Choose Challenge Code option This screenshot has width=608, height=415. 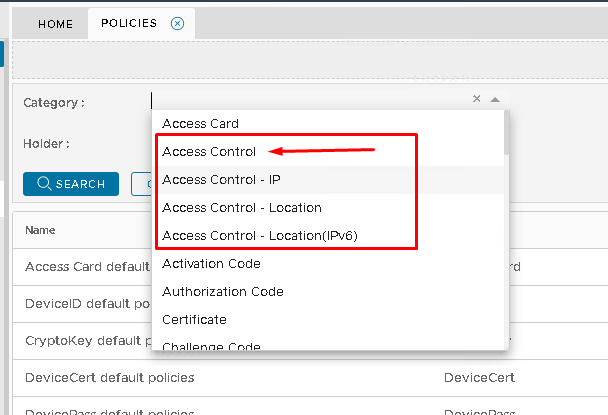(x=211, y=347)
